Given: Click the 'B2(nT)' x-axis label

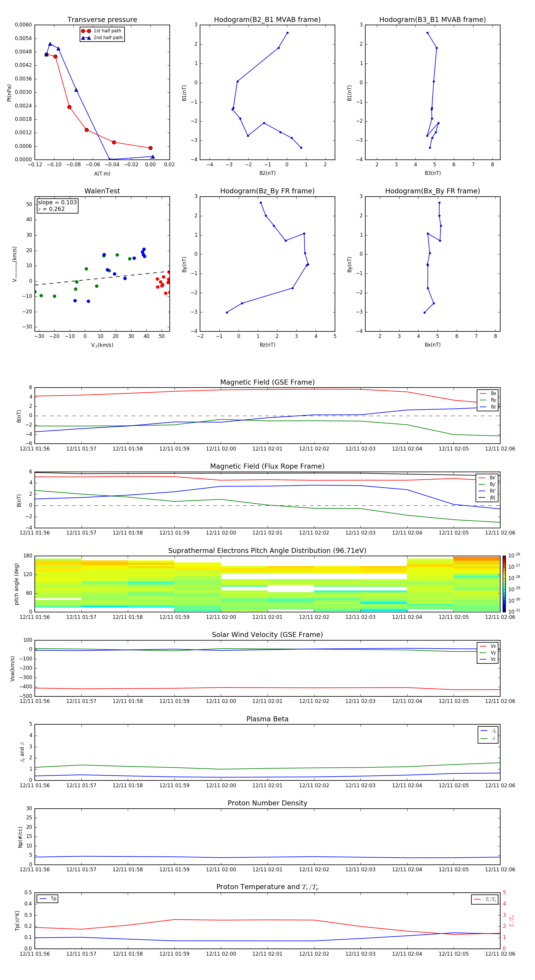Looking at the screenshot, I should [267, 173].
